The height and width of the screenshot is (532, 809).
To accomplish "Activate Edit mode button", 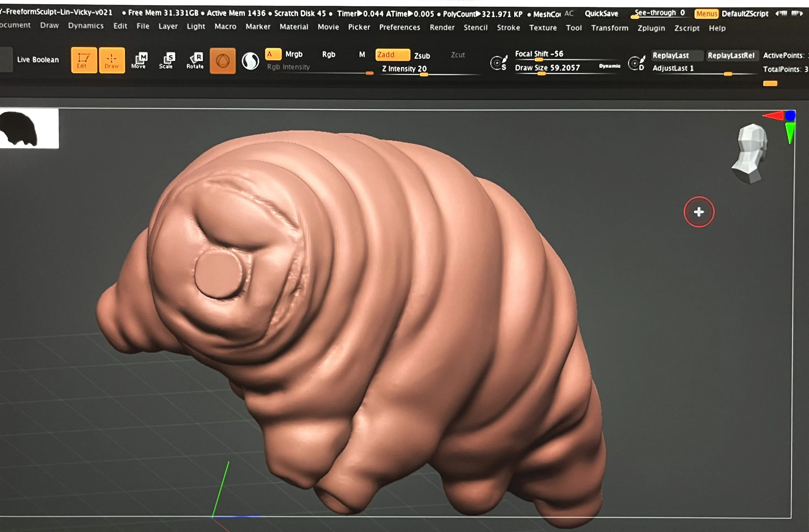I will [84, 61].
